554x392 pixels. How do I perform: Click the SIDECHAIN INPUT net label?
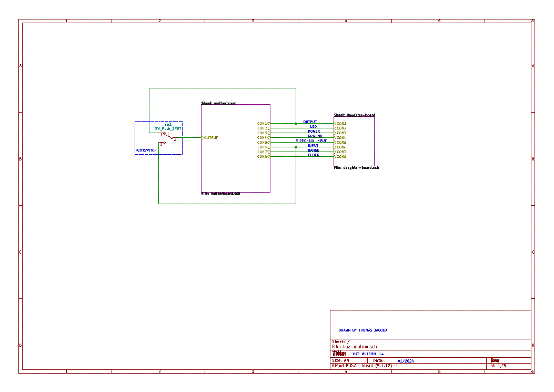tap(311, 140)
